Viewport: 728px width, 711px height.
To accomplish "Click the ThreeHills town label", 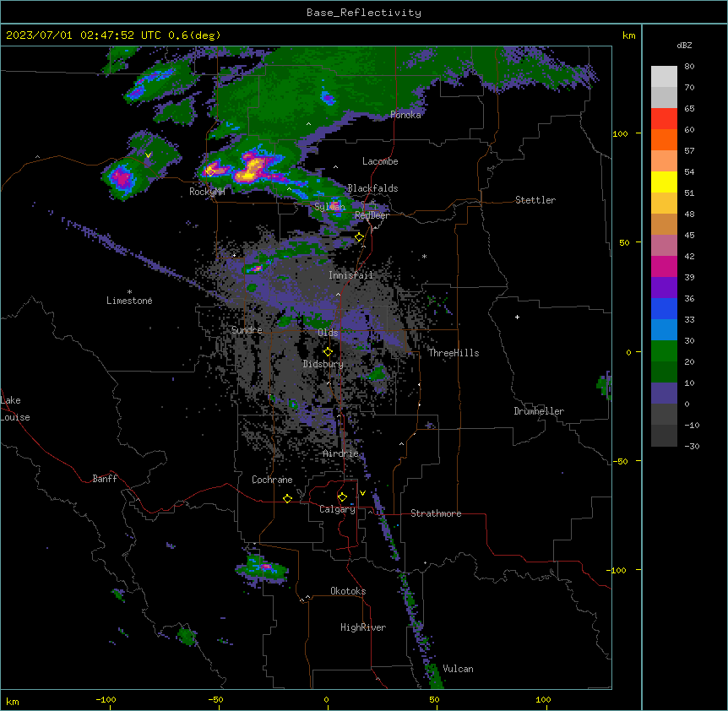I will pos(454,353).
